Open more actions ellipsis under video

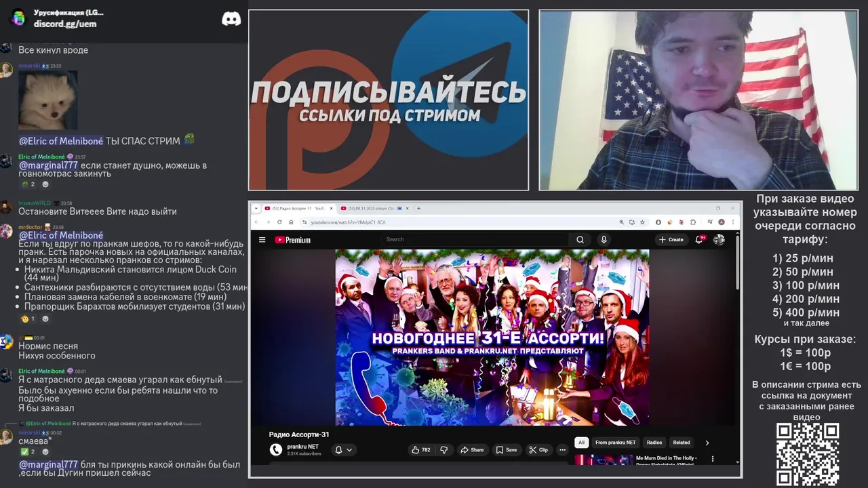click(x=562, y=449)
